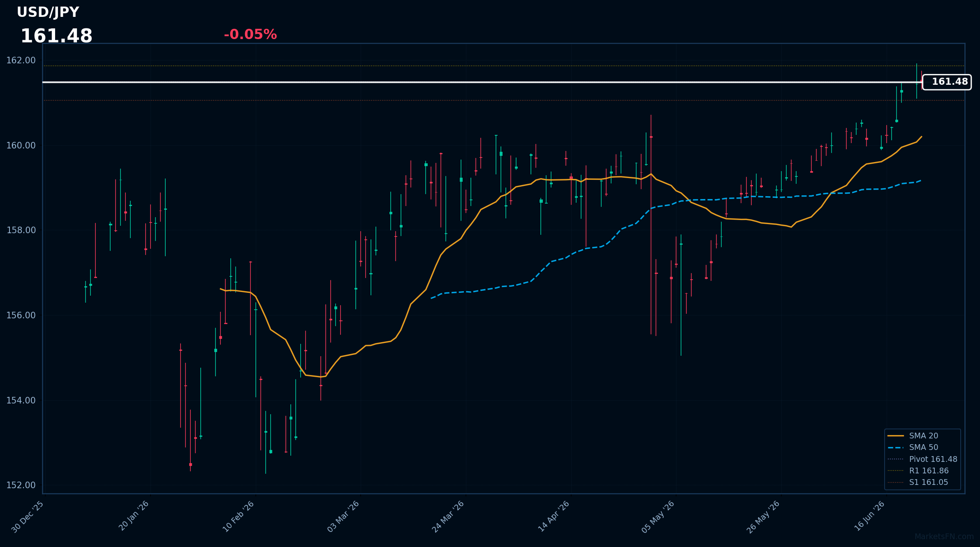Click the 14 Apr '26 date label

coord(554,516)
